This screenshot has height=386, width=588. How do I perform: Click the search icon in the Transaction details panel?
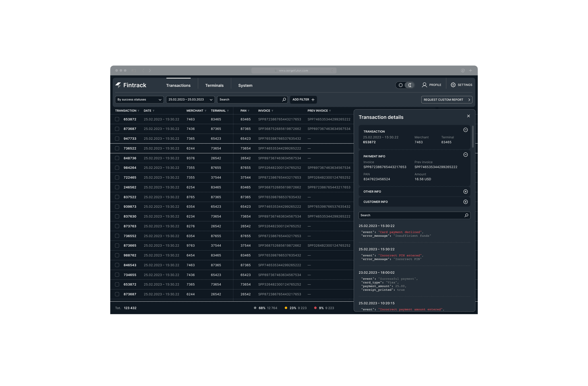pyautogui.click(x=466, y=215)
